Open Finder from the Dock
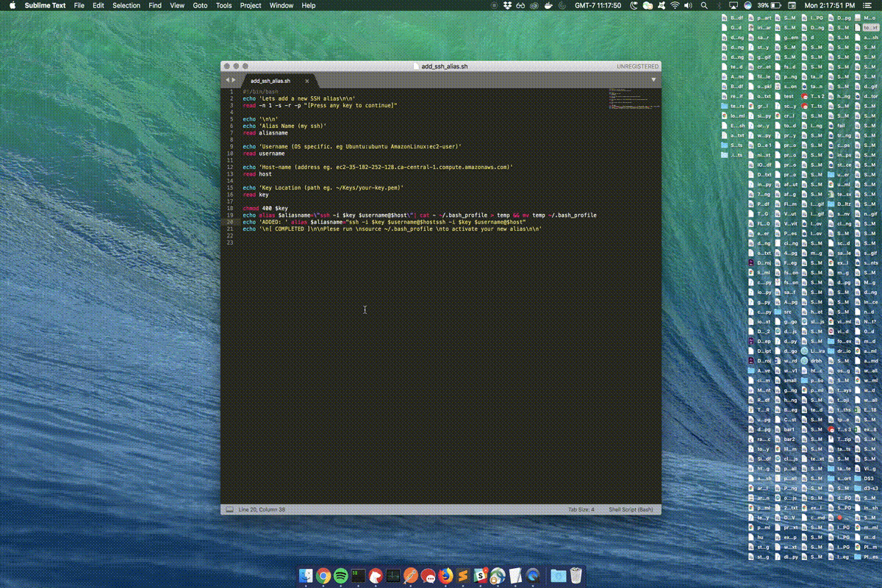The width and height of the screenshot is (882, 588). coord(306,575)
